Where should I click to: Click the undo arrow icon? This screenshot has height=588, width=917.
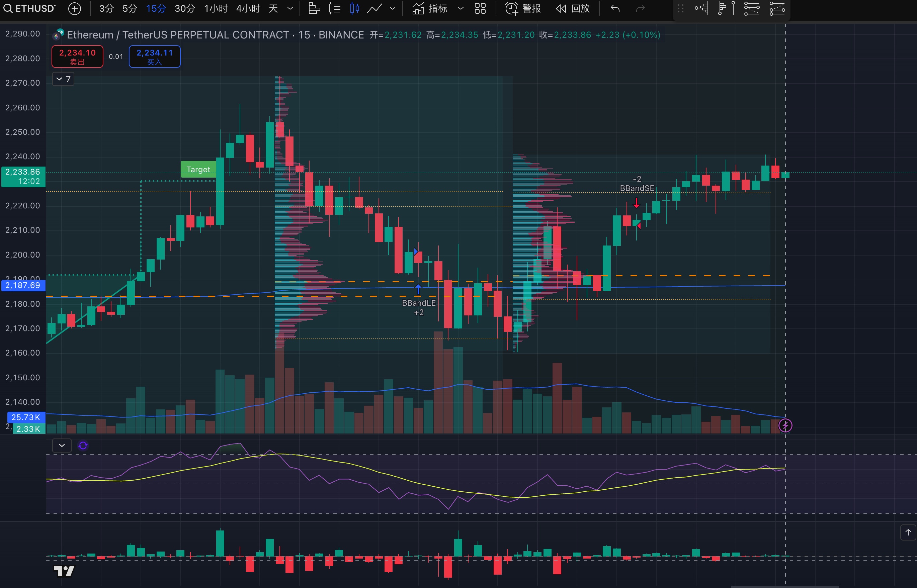[x=615, y=8]
